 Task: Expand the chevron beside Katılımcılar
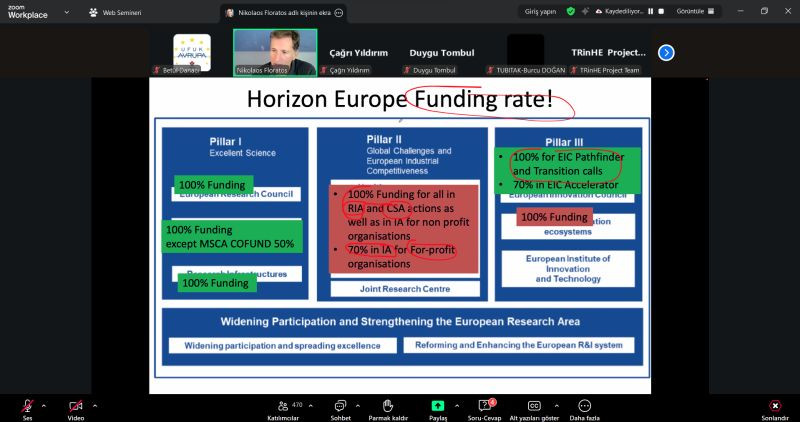click(311, 406)
